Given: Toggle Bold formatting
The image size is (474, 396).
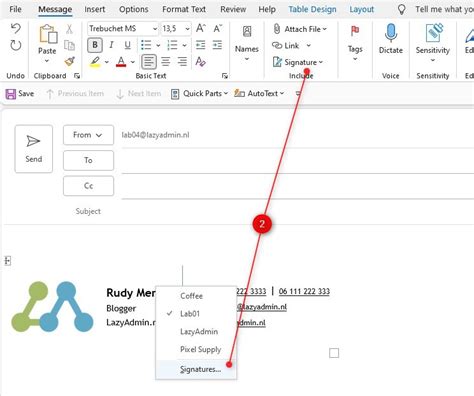Looking at the screenshot, I should (x=95, y=45).
